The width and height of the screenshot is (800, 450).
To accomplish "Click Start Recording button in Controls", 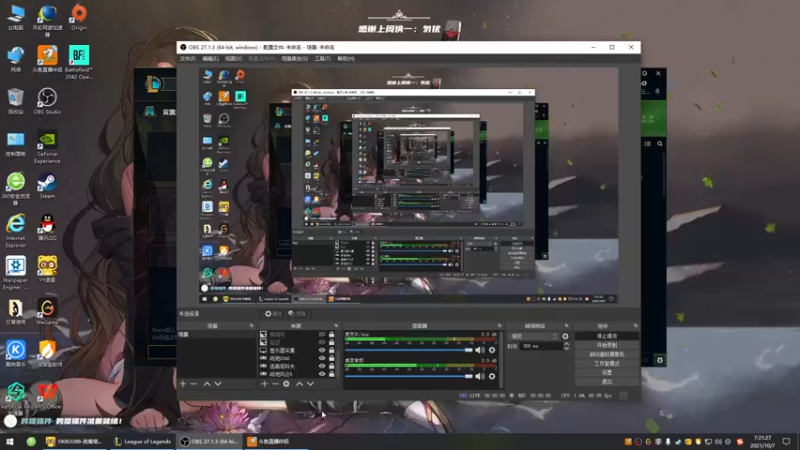I will pyautogui.click(x=607, y=345).
